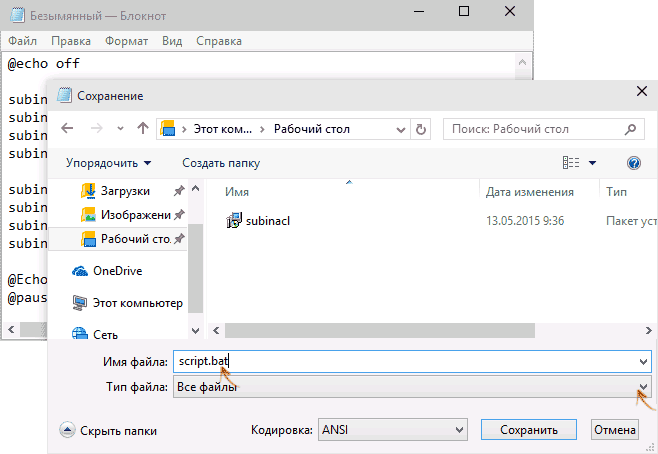Open Notepad Справка menu
The width and height of the screenshot is (658, 454).
point(219,41)
